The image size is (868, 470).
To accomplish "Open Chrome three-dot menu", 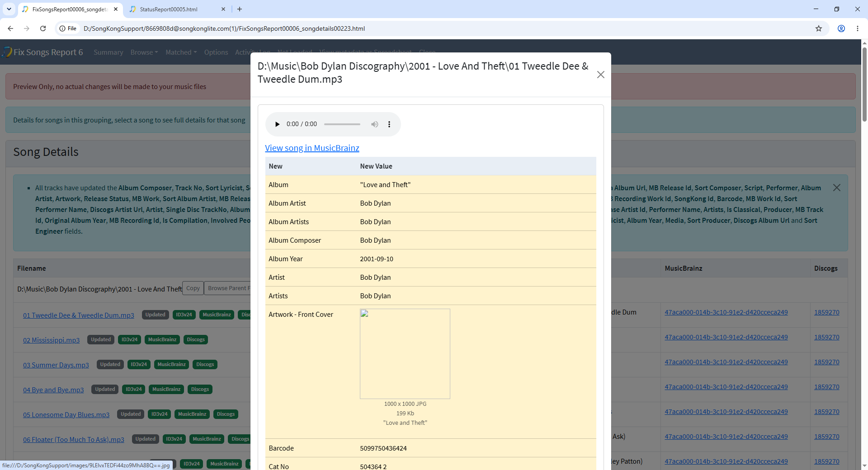I will pos(858,28).
